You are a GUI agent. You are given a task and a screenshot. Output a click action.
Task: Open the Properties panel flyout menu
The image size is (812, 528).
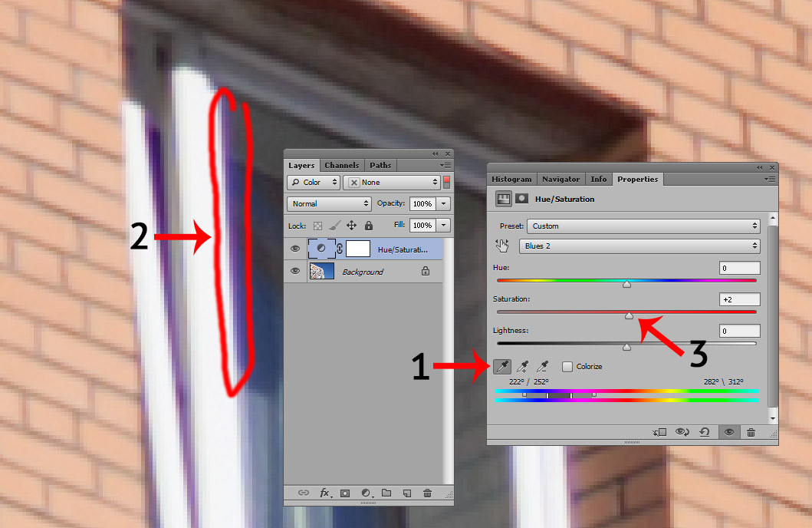[x=770, y=180]
